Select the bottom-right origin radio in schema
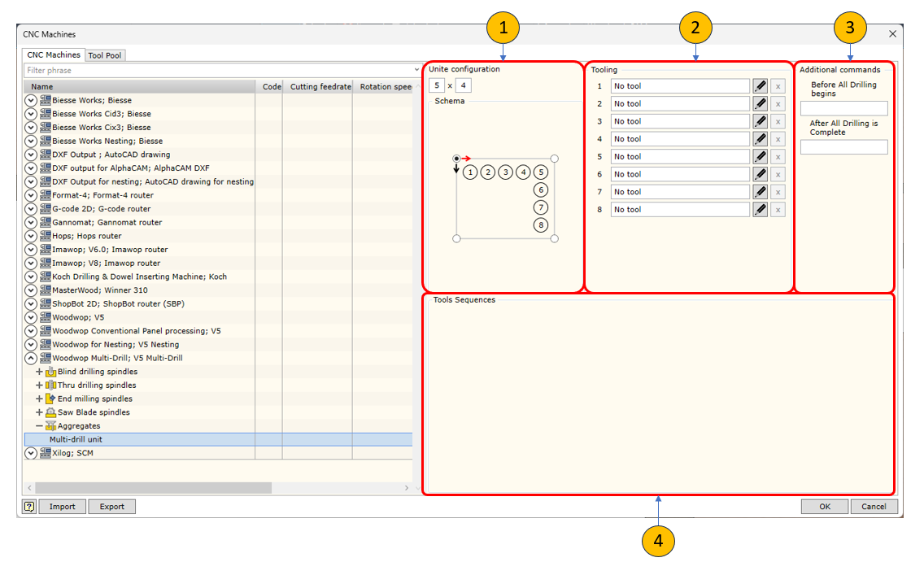This screenshot has height=562, width=924. pyautogui.click(x=555, y=238)
